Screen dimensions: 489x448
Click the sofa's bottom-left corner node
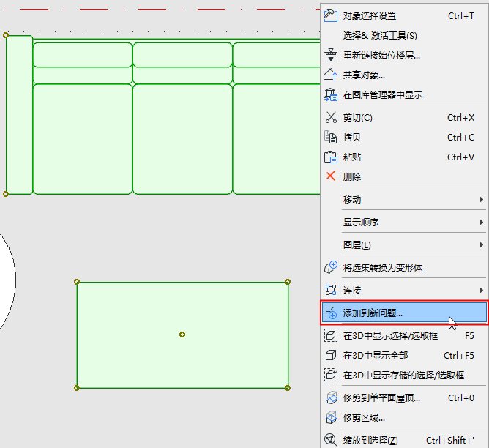6,194
